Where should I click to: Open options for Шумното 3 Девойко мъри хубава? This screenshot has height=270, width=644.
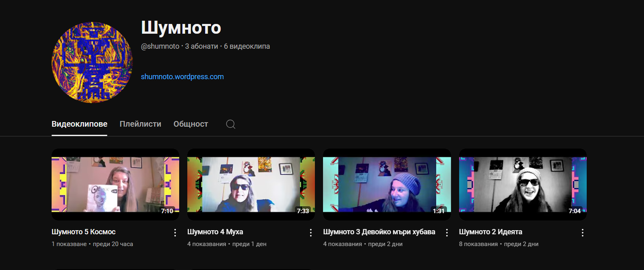coord(447,233)
